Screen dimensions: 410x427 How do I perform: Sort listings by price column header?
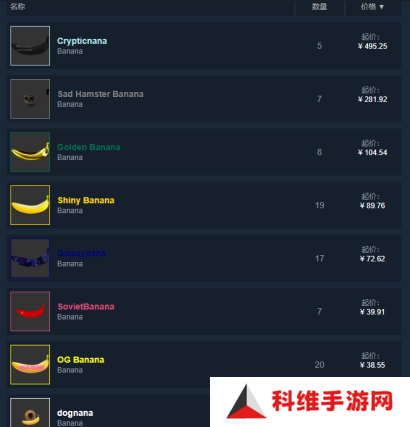click(372, 7)
